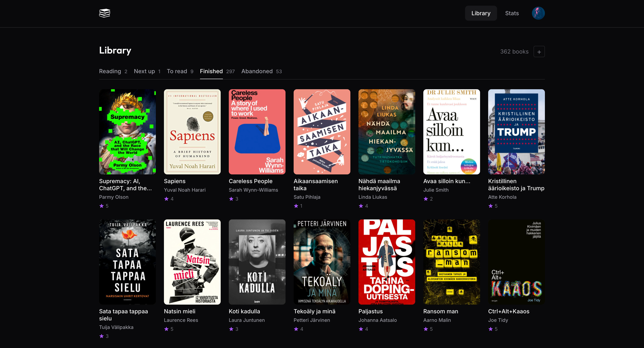Viewport: 644px width, 348px height.
Task: Click the star rating under Sarah Wynn-Williams
Action: pos(233,199)
